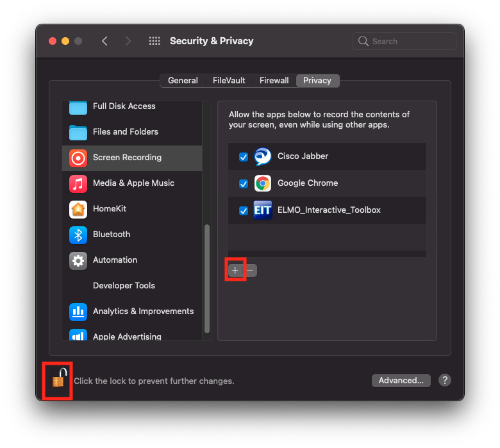Click the HomeKit house icon
This screenshot has height=448, width=500.
click(78, 209)
